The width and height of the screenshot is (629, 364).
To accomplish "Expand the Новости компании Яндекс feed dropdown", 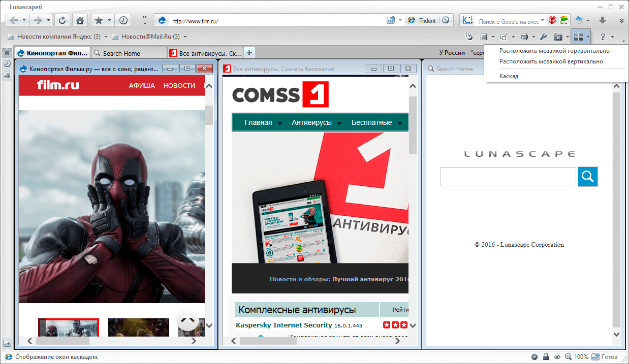I will click(x=106, y=37).
